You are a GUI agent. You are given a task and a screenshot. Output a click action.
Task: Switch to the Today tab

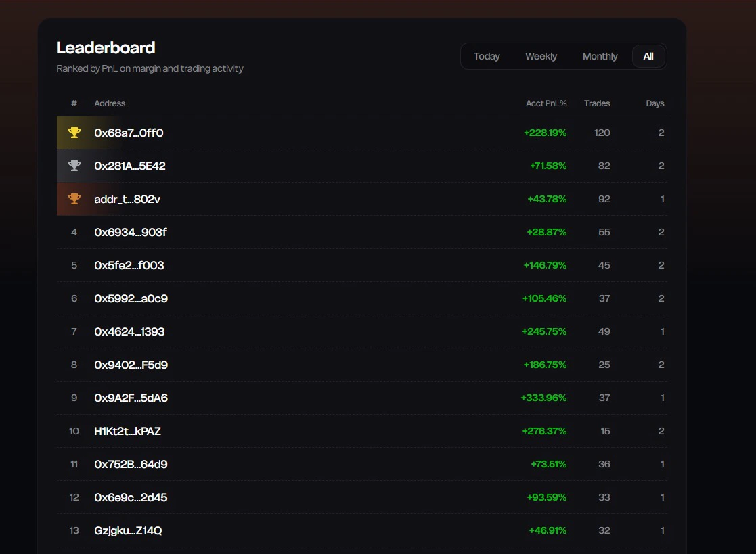[x=487, y=56]
